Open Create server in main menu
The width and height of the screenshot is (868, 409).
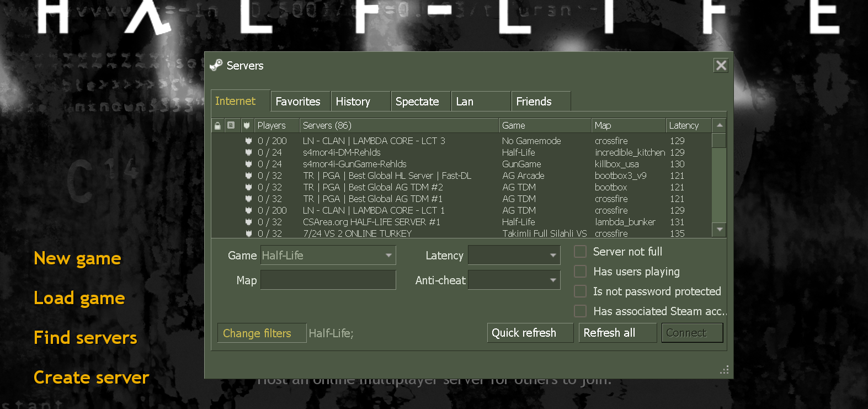[x=92, y=378]
